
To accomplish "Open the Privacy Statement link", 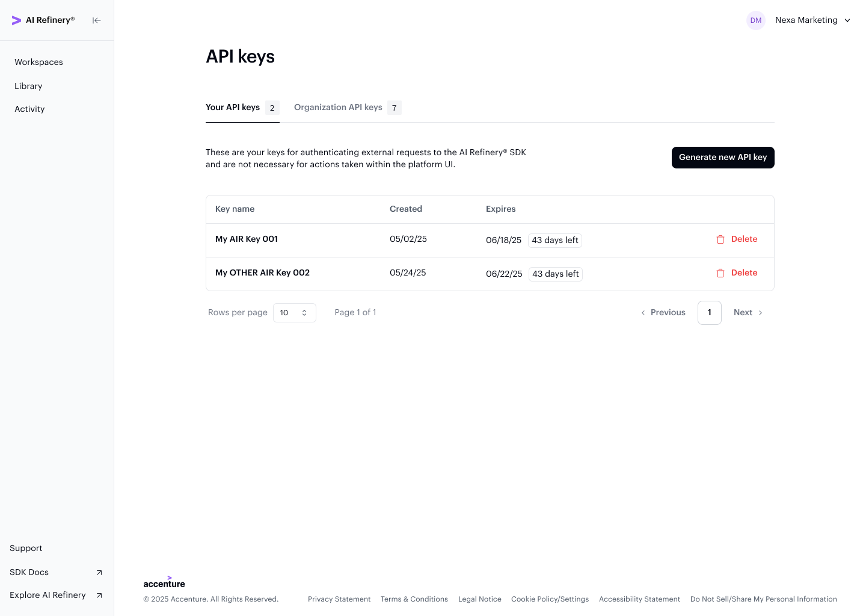I will 339,599.
